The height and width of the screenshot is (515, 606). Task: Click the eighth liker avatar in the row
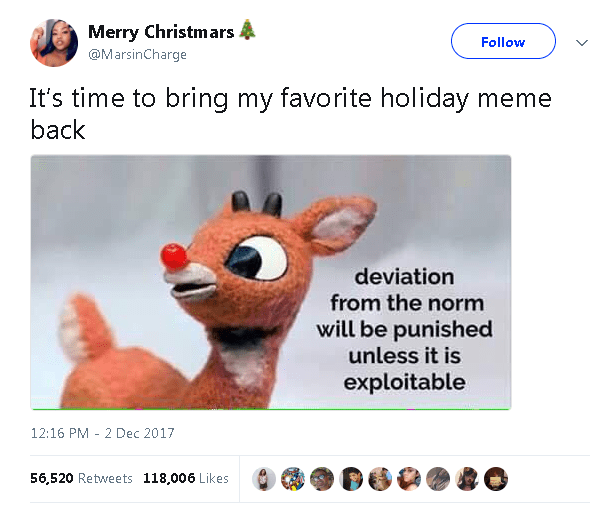pos(467,479)
